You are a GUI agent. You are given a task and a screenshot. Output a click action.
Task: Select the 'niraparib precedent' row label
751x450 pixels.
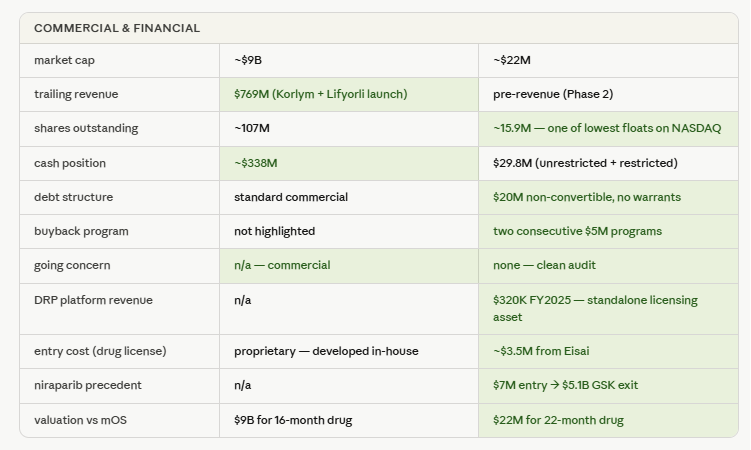(88, 385)
